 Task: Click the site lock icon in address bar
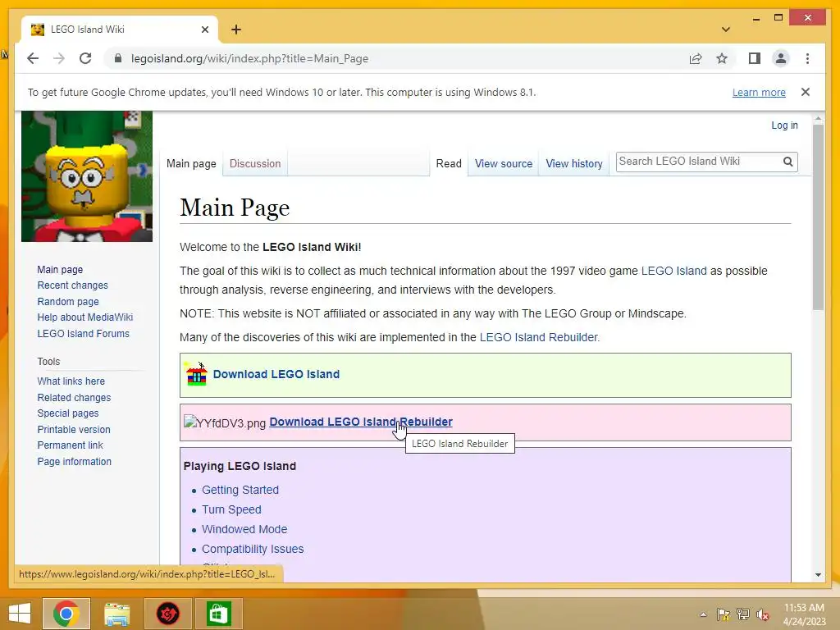118,58
